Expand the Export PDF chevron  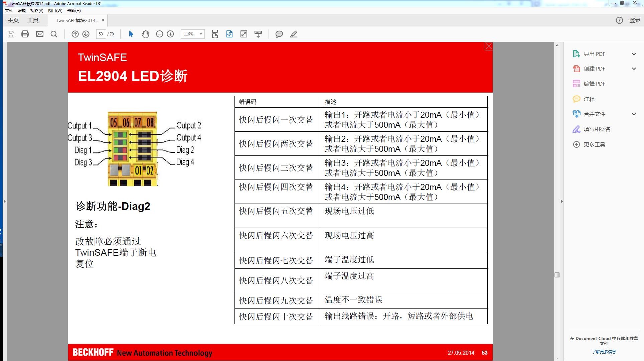pos(634,54)
